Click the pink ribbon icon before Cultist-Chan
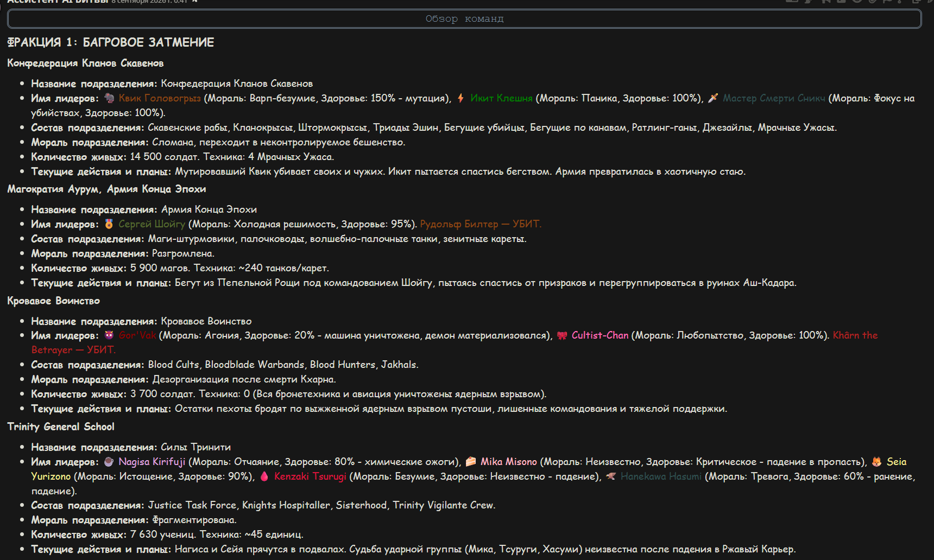 (x=562, y=335)
